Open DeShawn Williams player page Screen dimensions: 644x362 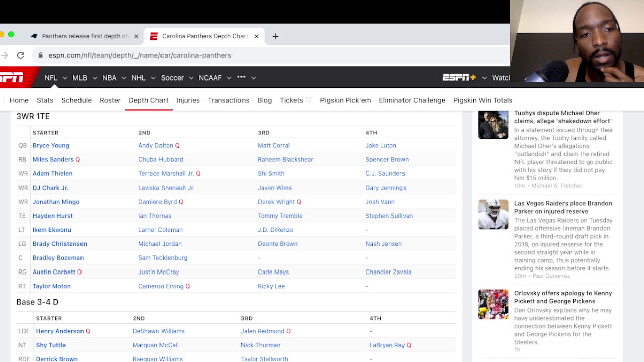pyautogui.click(x=158, y=331)
